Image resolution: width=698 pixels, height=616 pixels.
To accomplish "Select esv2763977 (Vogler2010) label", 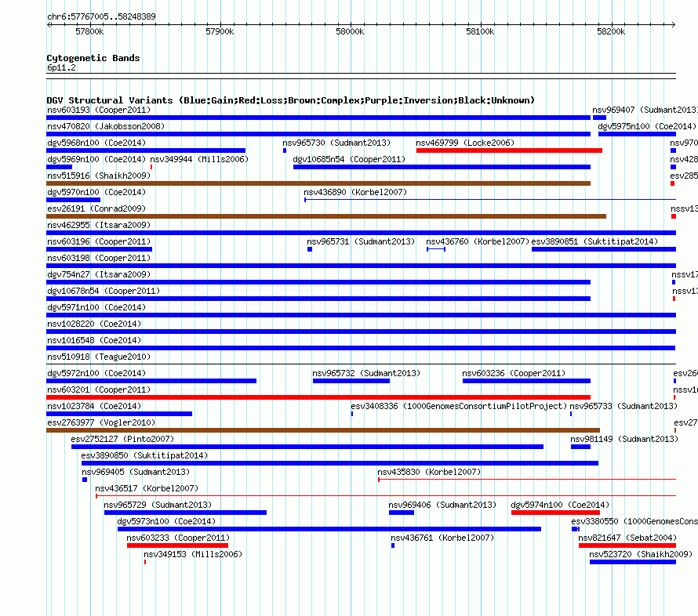I will click(x=101, y=422).
